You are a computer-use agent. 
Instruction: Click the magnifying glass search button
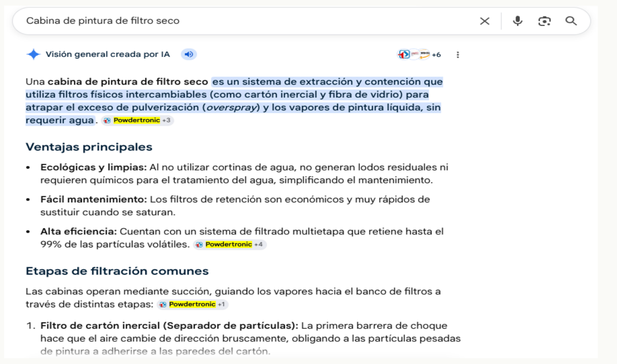(x=571, y=21)
